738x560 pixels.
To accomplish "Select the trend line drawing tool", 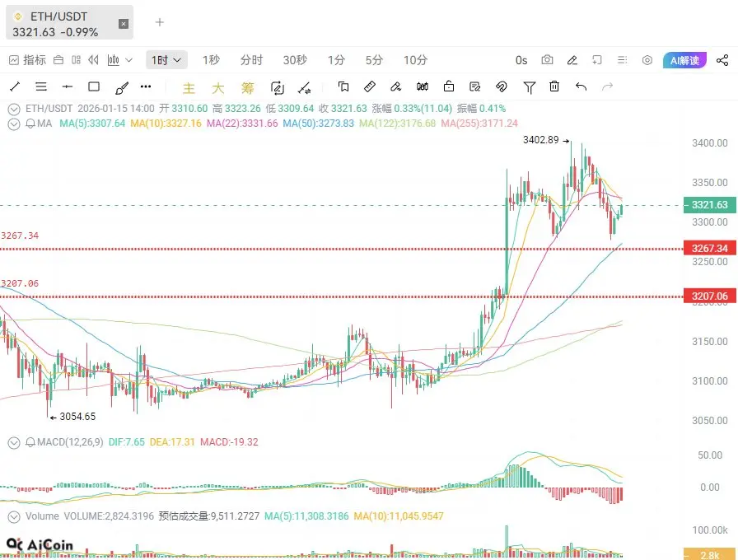I will pos(15,86).
